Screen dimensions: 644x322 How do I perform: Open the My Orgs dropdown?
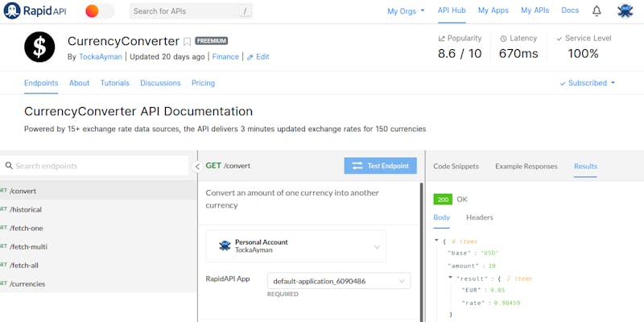pos(406,11)
